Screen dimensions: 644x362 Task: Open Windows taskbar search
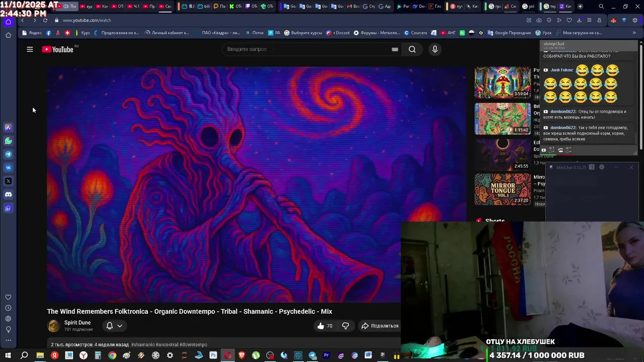(24, 355)
